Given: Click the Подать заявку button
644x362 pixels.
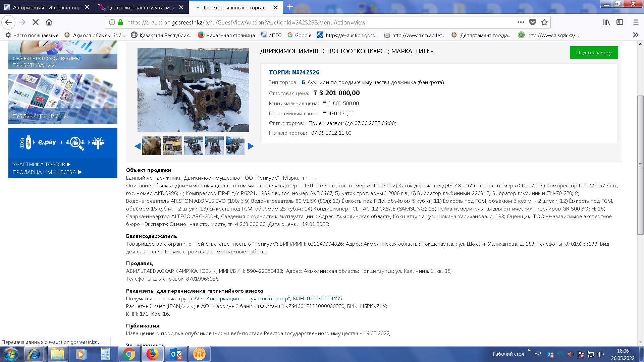Looking at the screenshot, I should pos(594,53).
